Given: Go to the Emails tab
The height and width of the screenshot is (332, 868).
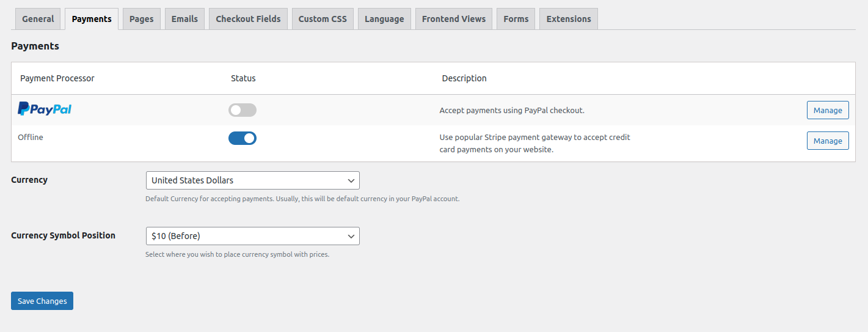Looking at the screenshot, I should 184,19.
